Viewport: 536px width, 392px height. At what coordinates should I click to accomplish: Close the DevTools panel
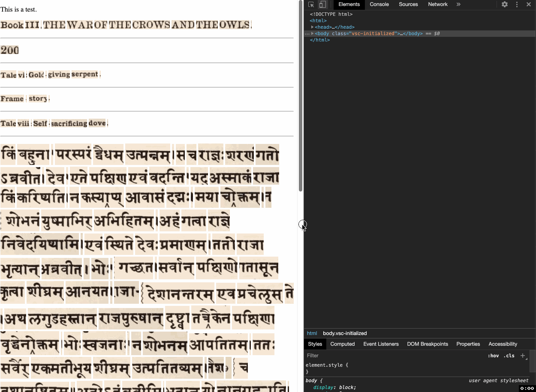click(x=529, y=4)
